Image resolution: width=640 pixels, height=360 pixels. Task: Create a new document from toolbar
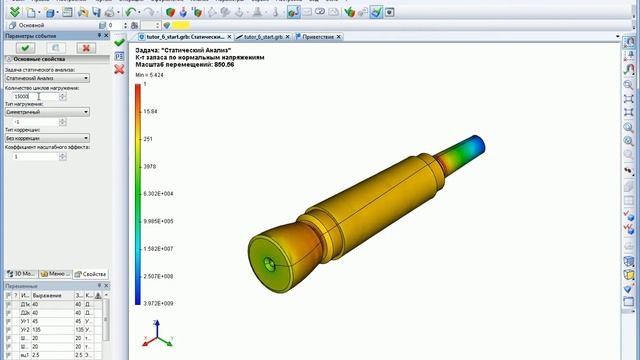tap(31, 12)
